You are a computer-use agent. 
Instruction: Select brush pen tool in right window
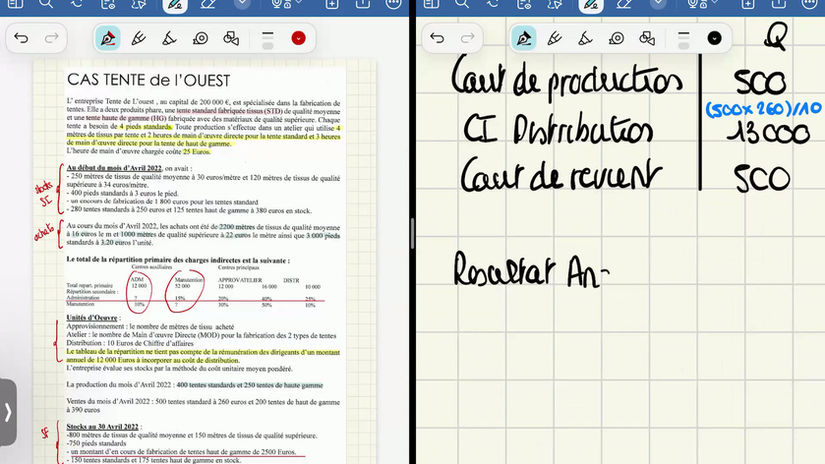point(554,38)
